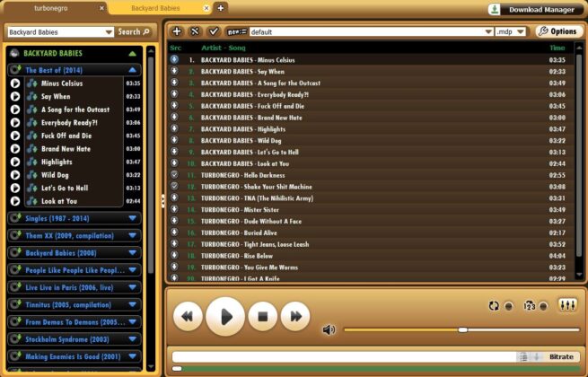Viewport: 588px width, 377px height.
Task: Open the equalizer sliders icon
Action: tap(567, 305)
